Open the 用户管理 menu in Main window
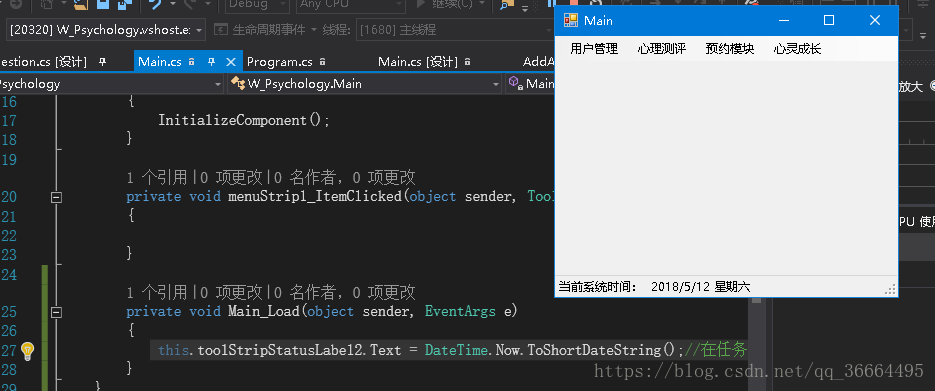Screen dimensions: 935x391 pos(594,49)
